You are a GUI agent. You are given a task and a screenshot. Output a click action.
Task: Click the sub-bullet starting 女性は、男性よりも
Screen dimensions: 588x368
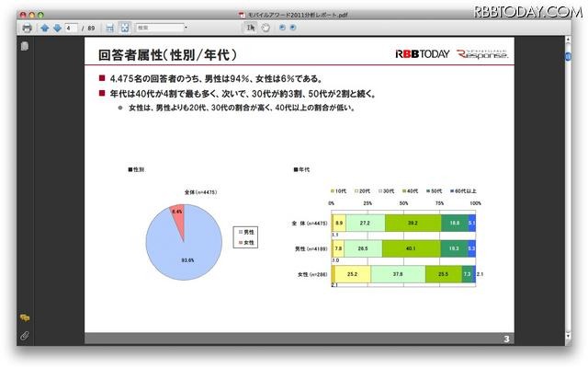242,108
